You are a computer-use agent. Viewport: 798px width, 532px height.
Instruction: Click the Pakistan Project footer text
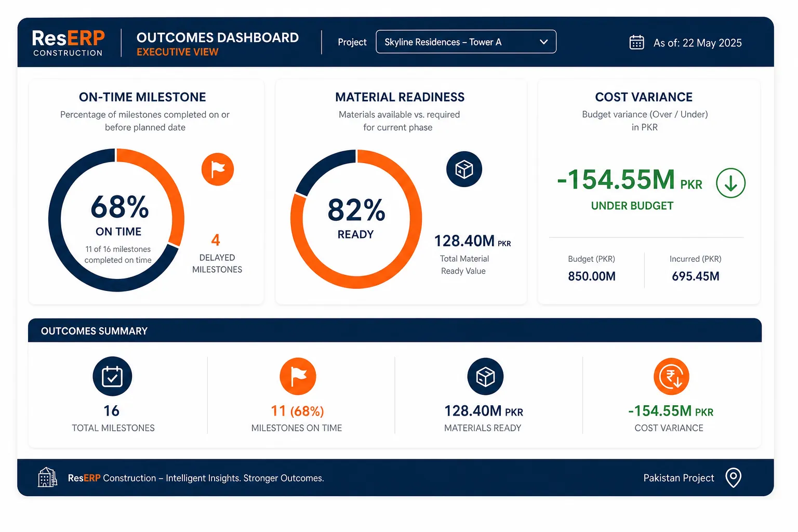coord(679,478)
